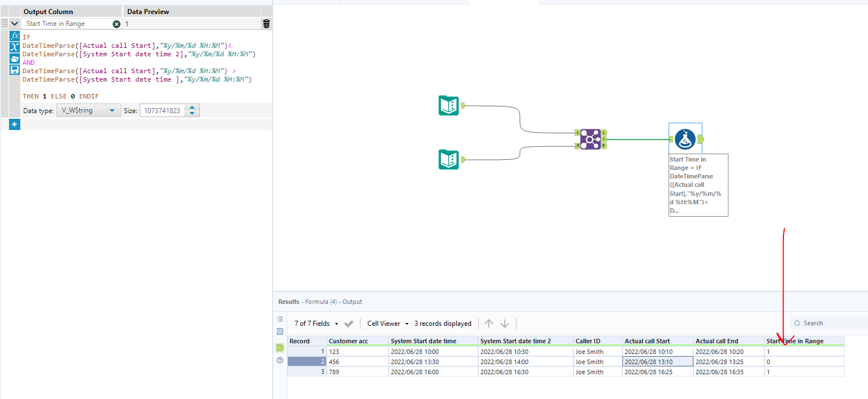The width and height of the screenshot is (868, 399).
Task: Open the Data type dropdown showing V_WString
Action: pos(88,110)
